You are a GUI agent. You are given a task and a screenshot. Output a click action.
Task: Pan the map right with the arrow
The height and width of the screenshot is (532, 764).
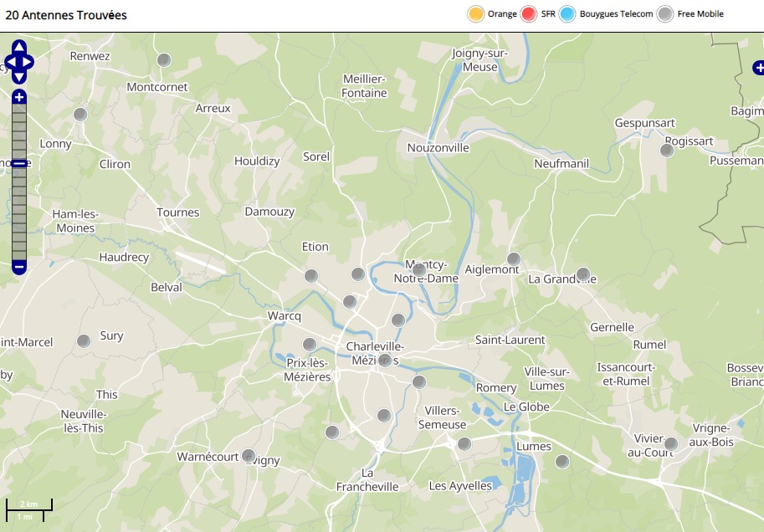[28, 62]
